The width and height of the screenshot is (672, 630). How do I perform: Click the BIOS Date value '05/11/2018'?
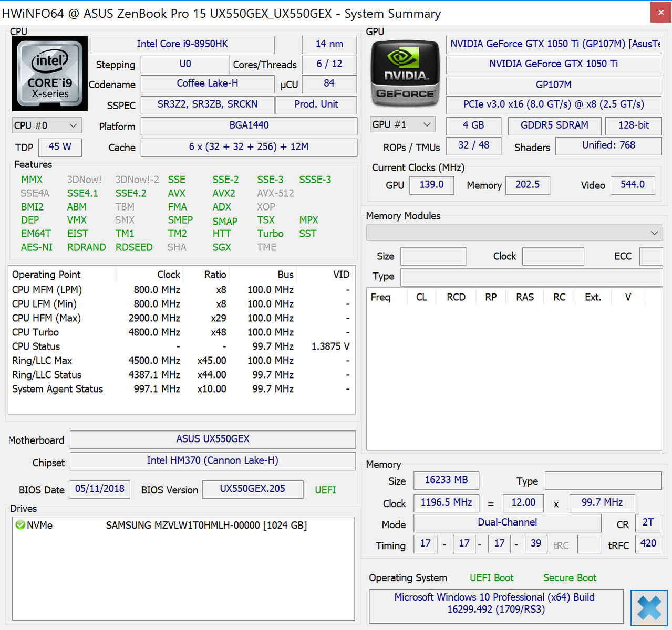(x=100, y=489)
